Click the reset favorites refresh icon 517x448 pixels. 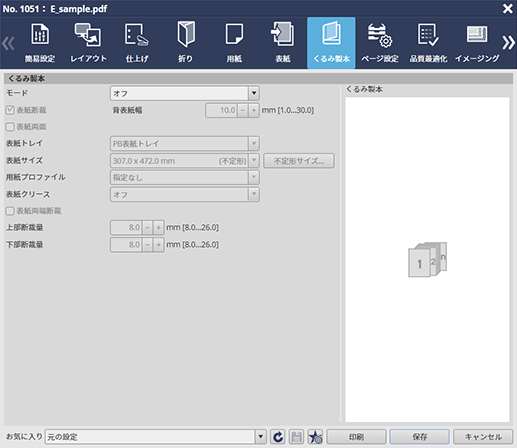point(278,437)
